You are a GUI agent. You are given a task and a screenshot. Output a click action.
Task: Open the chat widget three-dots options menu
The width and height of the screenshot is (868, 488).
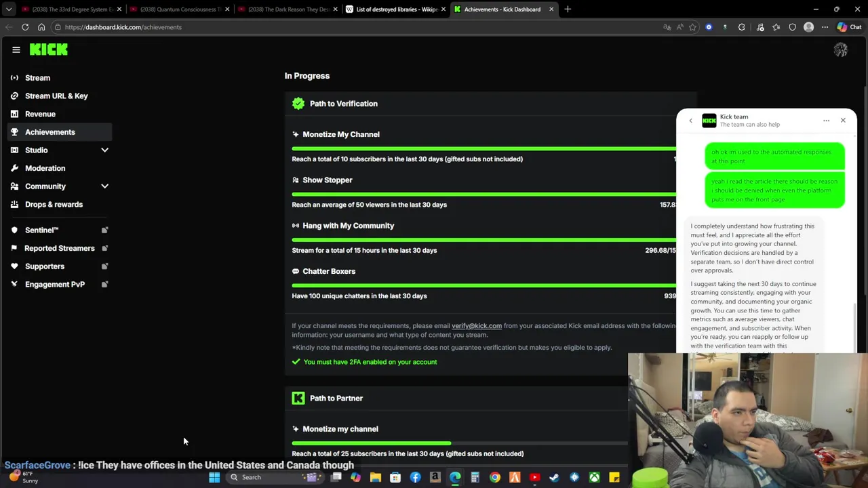pos(826,121)
